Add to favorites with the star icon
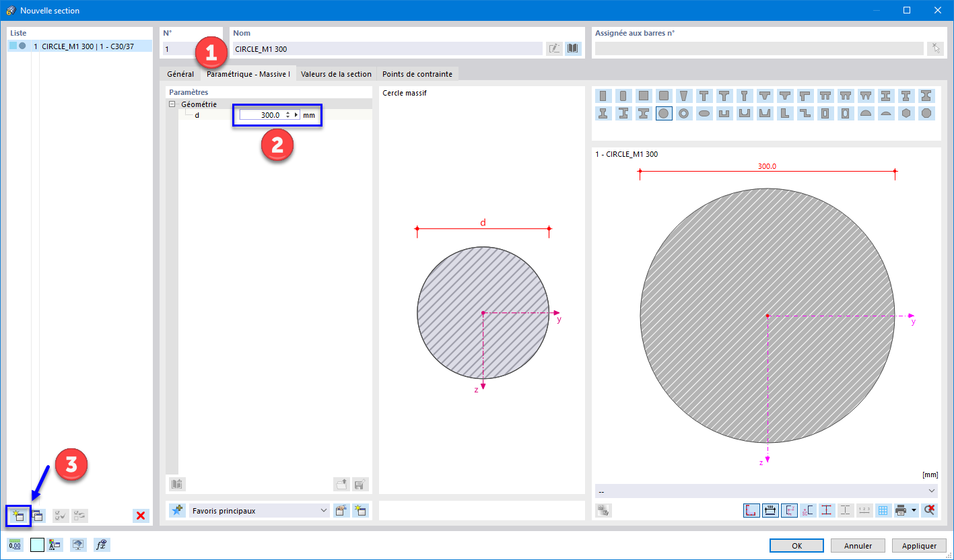 tap(178, 510)
